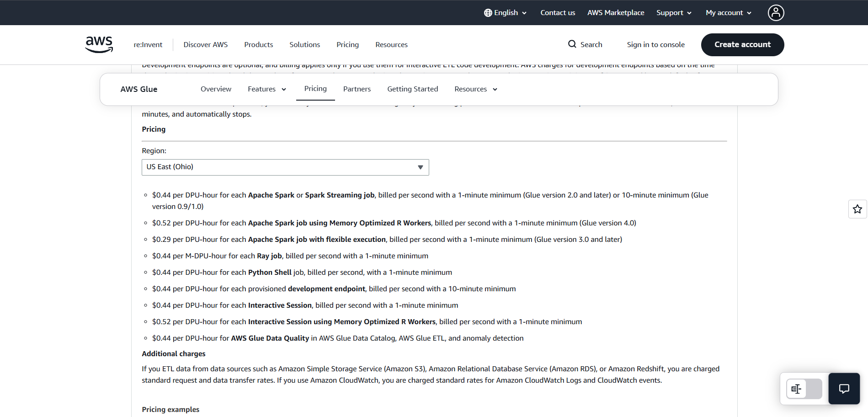Click the 'Additional charges' heading

(x=174, y=354)
